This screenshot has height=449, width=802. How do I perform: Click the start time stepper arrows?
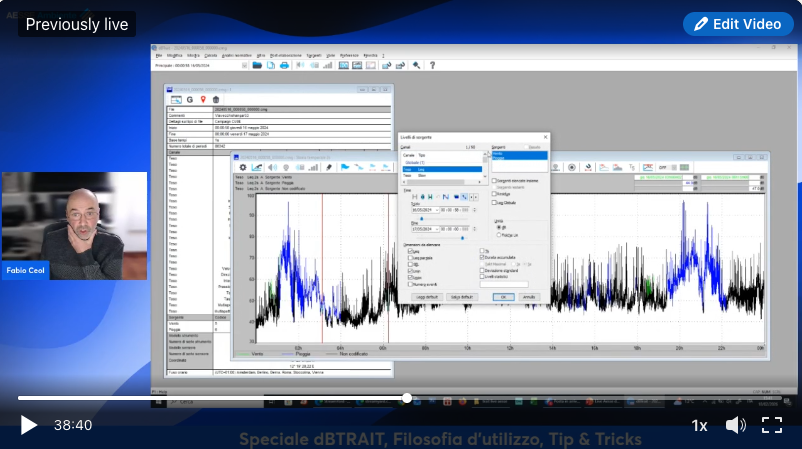(x=475, y=210)
